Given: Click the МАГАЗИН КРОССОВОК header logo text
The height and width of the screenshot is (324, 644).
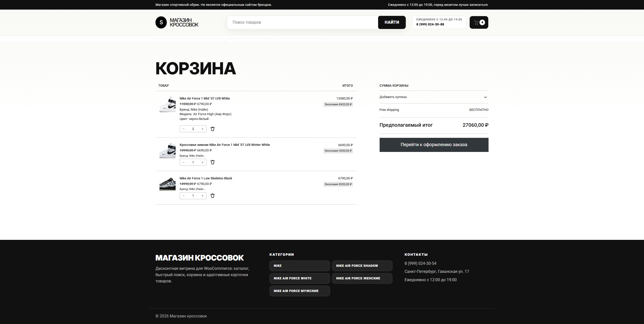Looking at the screenshot, I should tap(184, 22).
